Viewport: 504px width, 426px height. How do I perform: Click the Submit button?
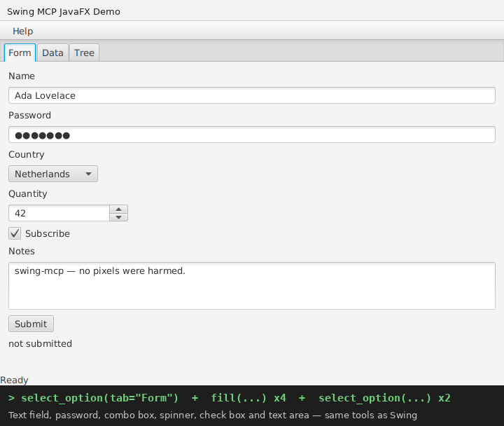click(31, 324)
